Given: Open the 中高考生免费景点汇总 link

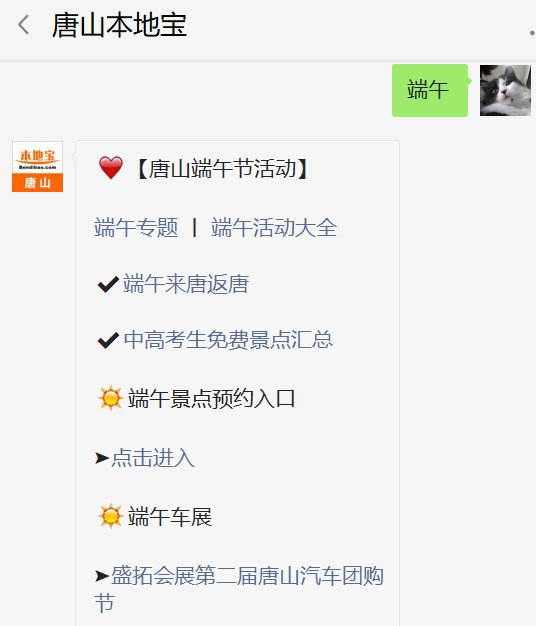Looking at the screenshot, I should coord(228,340).
